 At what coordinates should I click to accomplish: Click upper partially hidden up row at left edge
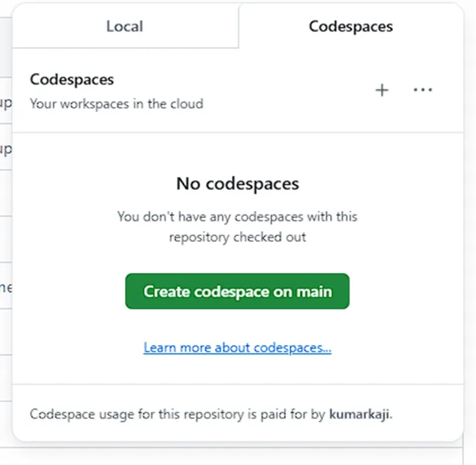(6, 103)
